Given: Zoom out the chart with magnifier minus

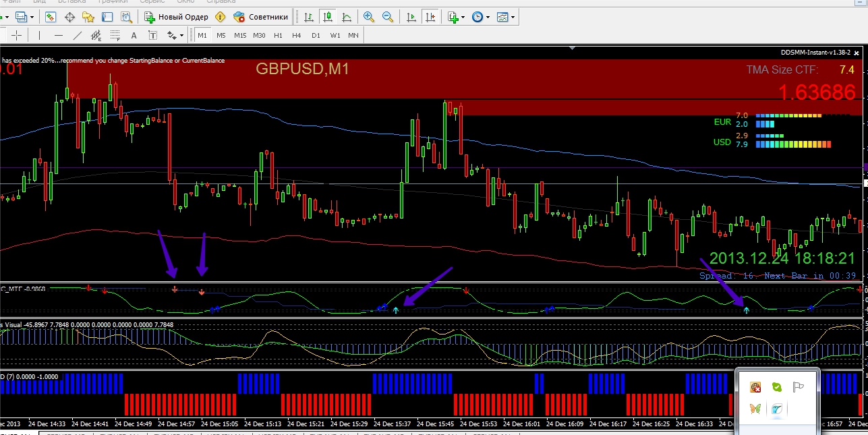Looking at the screenshot, I should [388, 17].
